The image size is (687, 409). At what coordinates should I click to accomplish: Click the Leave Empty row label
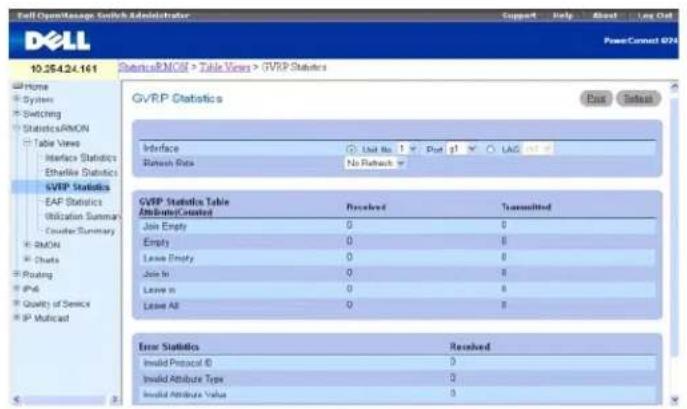(x=169, y=258)
